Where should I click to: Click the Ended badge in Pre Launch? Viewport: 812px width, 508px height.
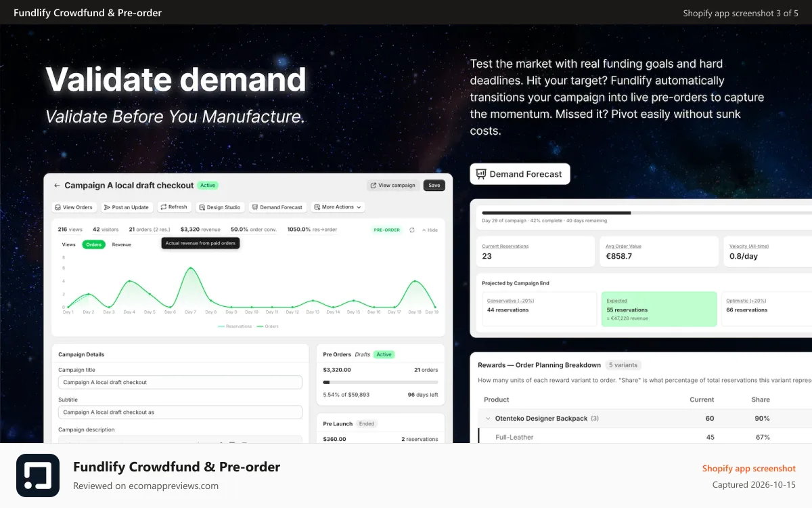tap(367, 424)
